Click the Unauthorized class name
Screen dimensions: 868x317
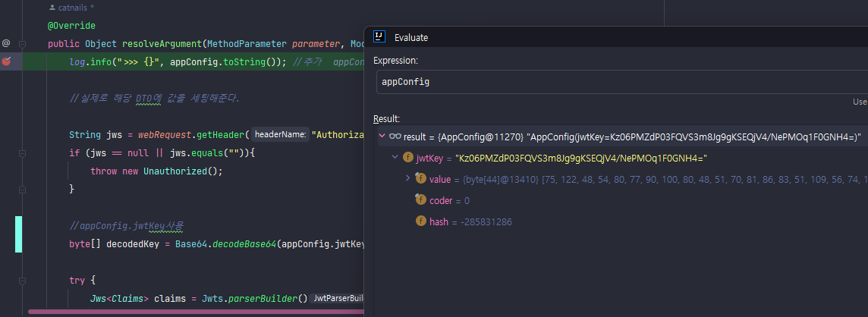pos(175,171)
